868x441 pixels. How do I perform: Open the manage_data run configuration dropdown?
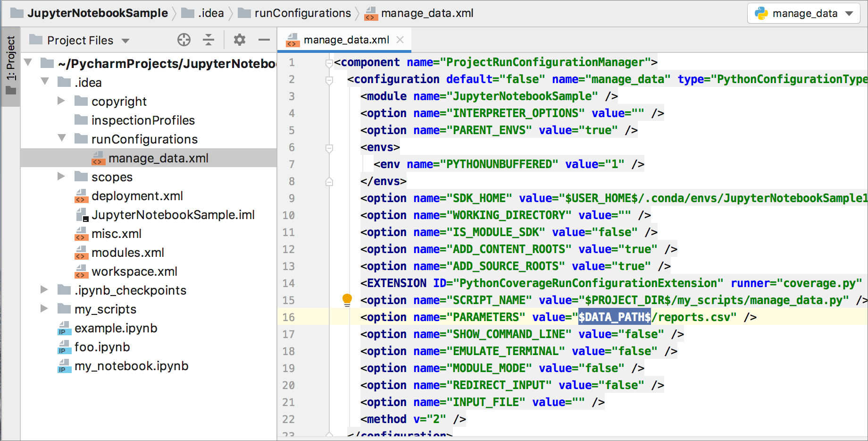click(849, 14)
